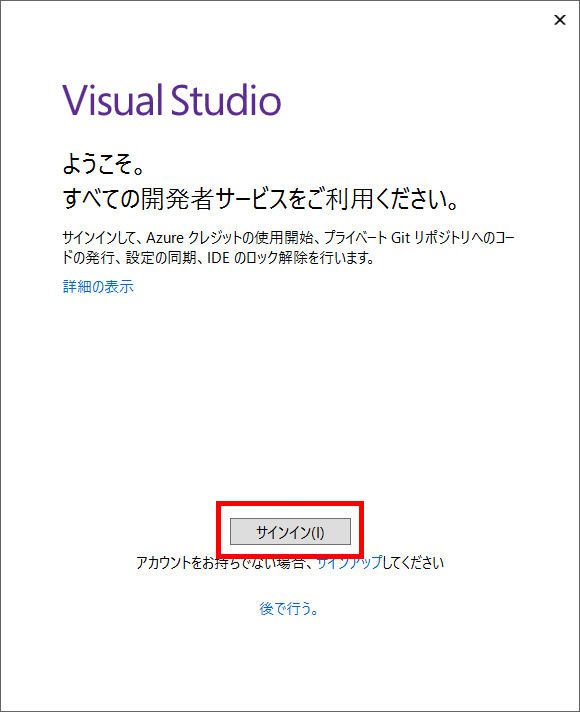
Task: Click the blue 詳細の表示 hyperlink below description
Action: [x=98, y=287]
